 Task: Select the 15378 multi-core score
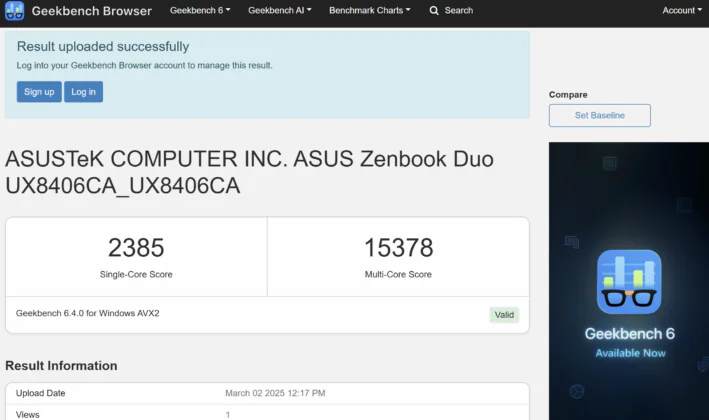pos(398,248)
